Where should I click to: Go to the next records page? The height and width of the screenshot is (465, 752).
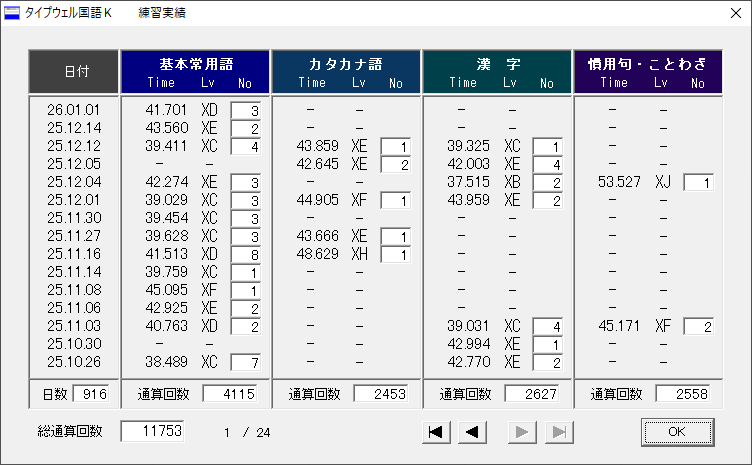(x=522, y=432)
